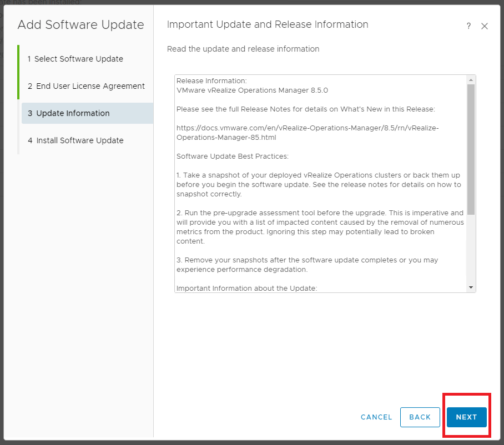Select the Update Information step

pos(73,113)
